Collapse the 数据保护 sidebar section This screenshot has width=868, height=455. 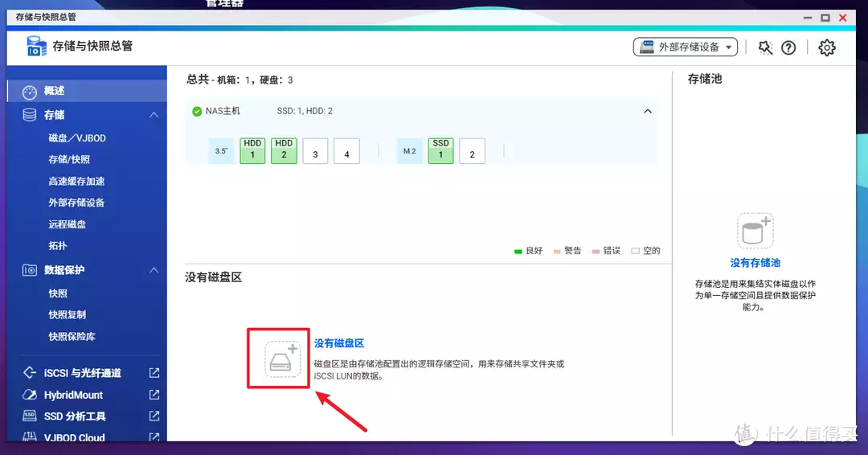point(154,270)
